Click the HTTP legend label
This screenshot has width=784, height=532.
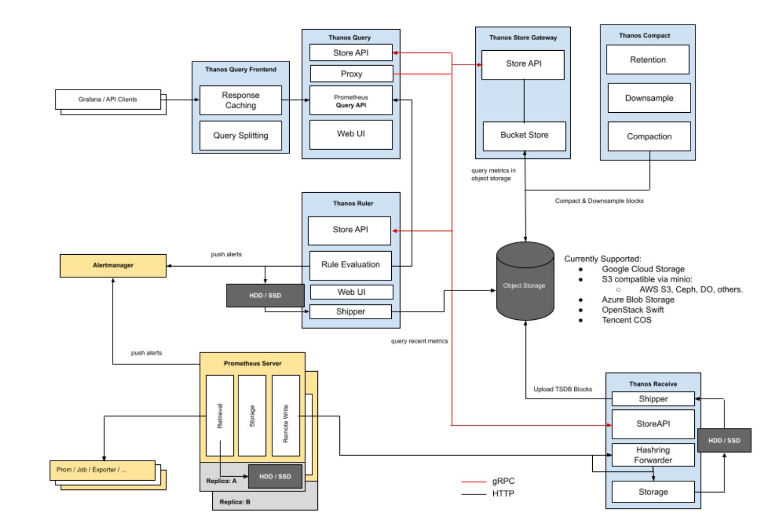tap(503, 494)
